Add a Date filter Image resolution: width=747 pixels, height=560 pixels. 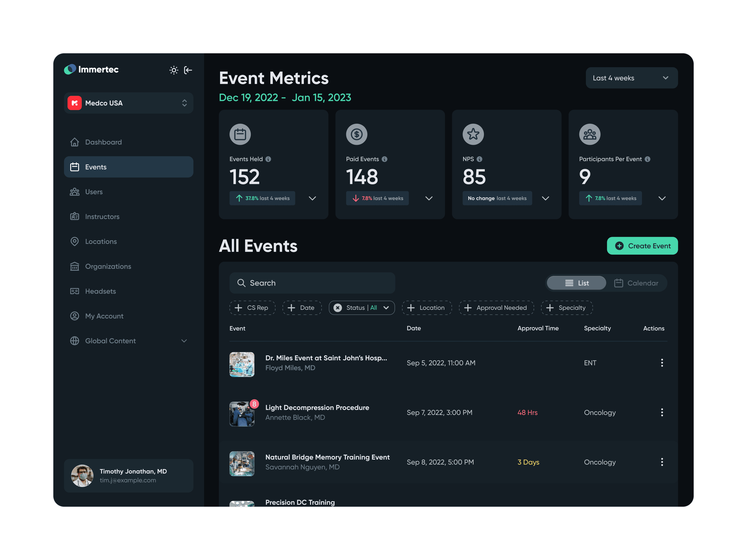coord(302,307)
